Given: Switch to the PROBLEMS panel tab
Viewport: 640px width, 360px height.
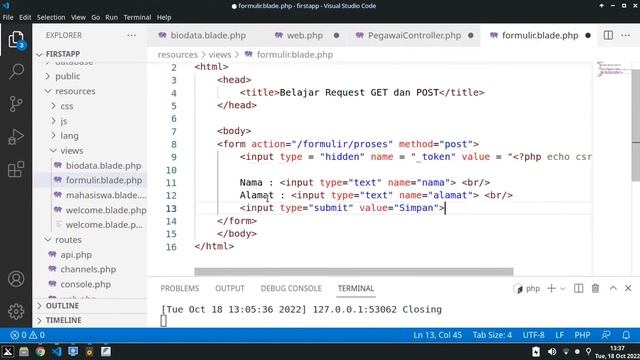Looking at the screenshot, I should (x=180, y=289).
